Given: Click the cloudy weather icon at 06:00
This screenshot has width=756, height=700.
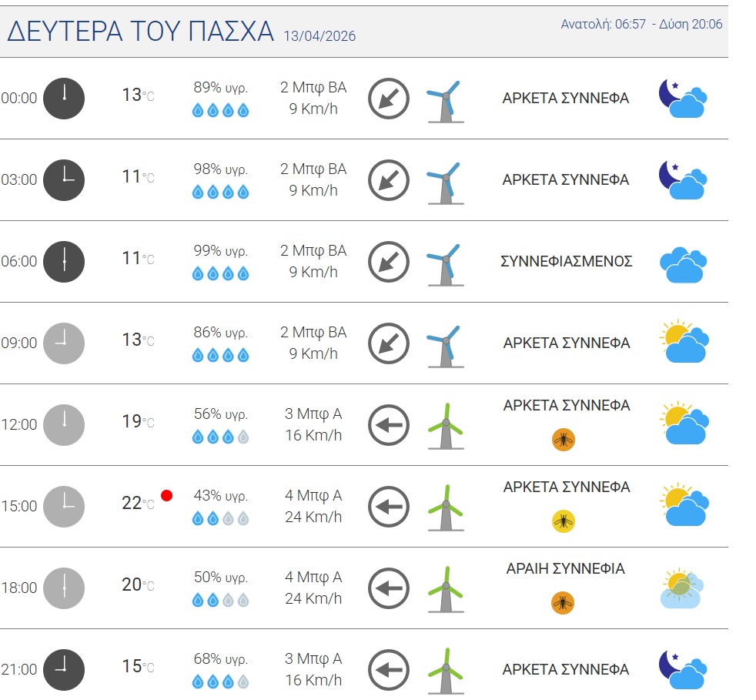Looking at the screenshot, I should (683, 264).
